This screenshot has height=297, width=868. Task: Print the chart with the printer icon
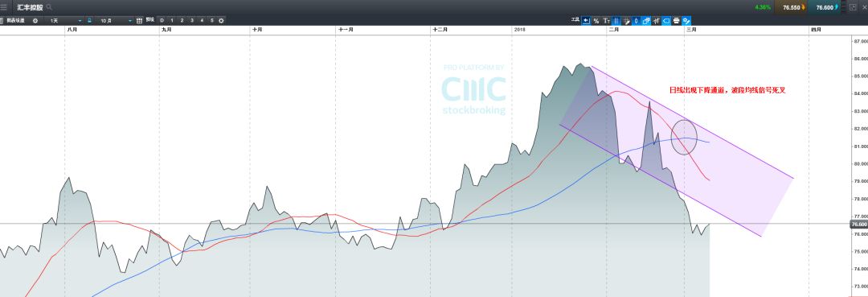point(676,20)
